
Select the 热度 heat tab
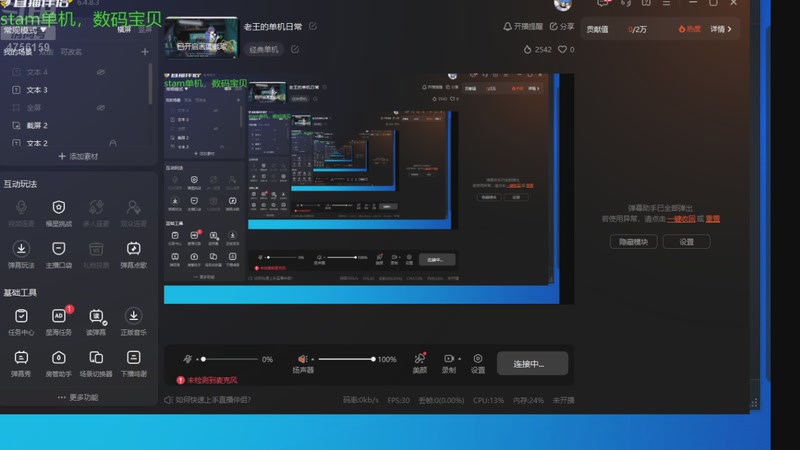pyautogui.click(x=689, y=29)
